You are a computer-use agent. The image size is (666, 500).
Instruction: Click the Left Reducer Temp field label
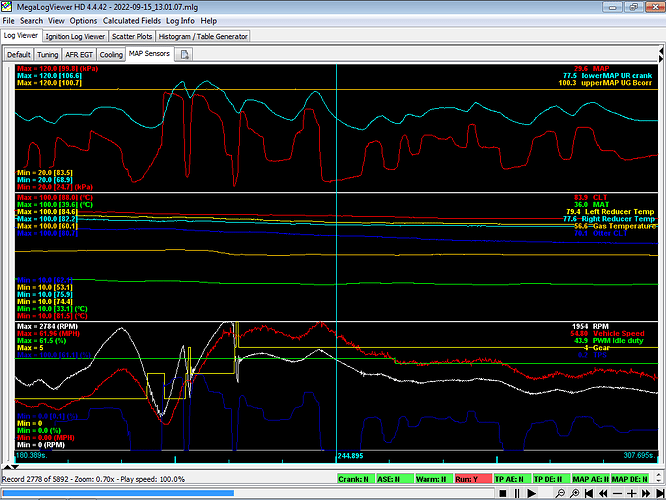620,212
